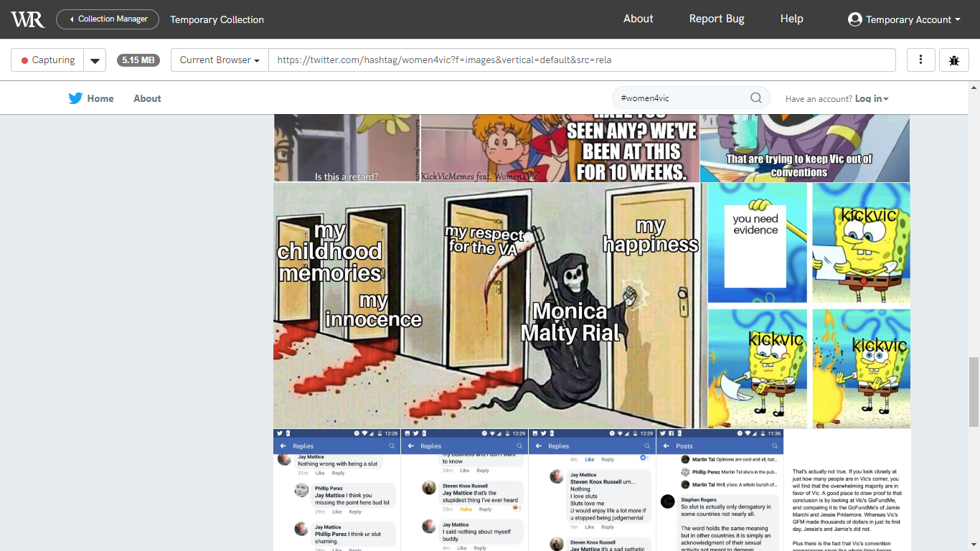The height and width of the screenshot is (551, 980).
Task: Click the 5.15 MB size badge
Action: pos(138,60)
